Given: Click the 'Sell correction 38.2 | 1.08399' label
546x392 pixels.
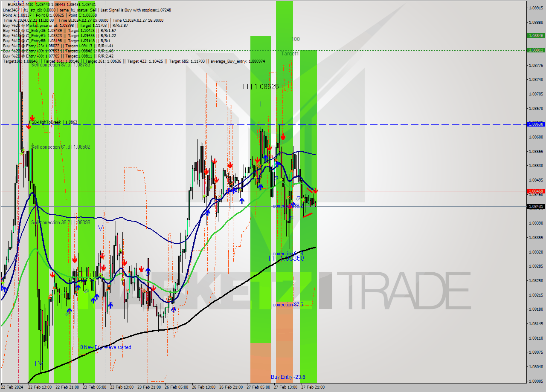Looking at the screenshot, I should pyautogui.click(x=61, y=222).
